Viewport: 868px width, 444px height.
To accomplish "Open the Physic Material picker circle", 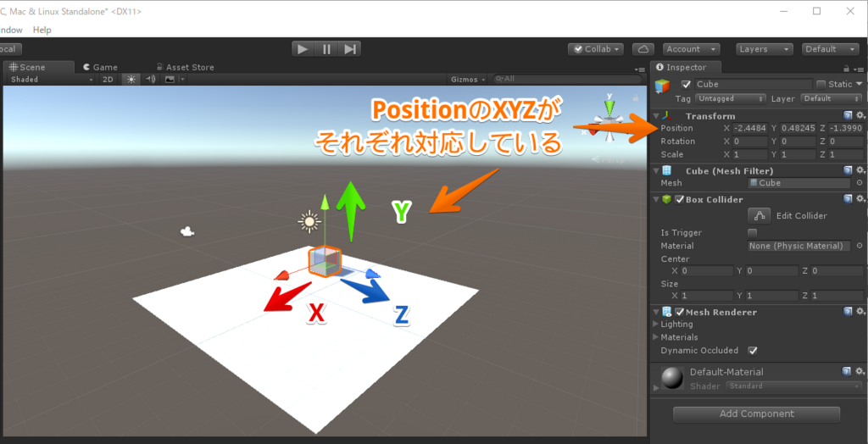I will (x=860, y=246).
